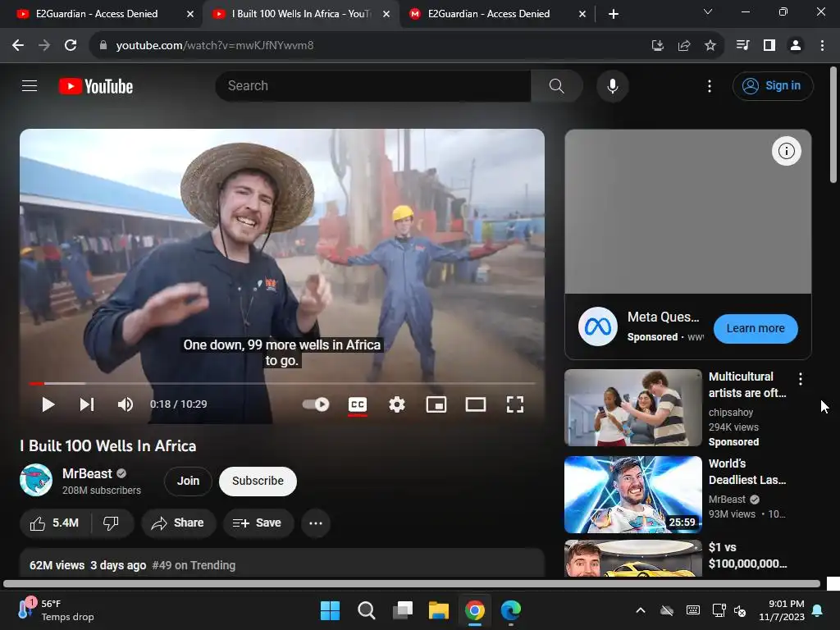The width and height of the screenshot is (840, 630).
Task: Open media control button in toolbar
Action: point(742,46)
